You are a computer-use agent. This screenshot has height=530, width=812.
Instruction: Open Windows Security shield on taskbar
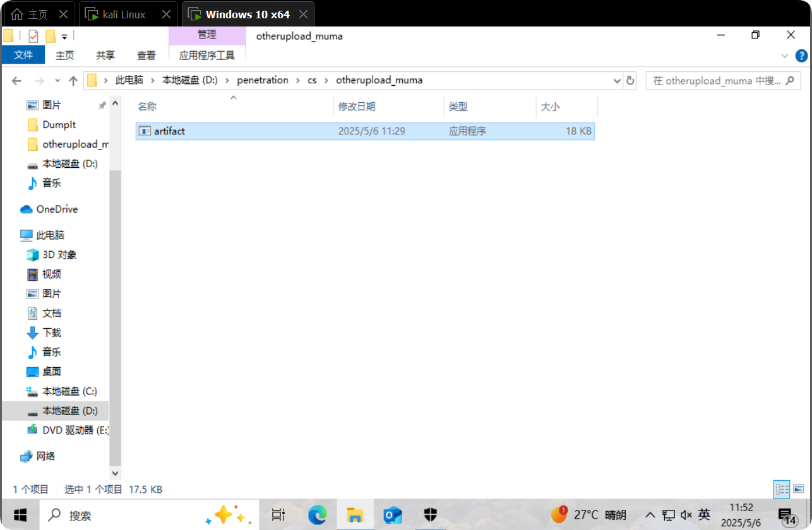tap(431, 515)
